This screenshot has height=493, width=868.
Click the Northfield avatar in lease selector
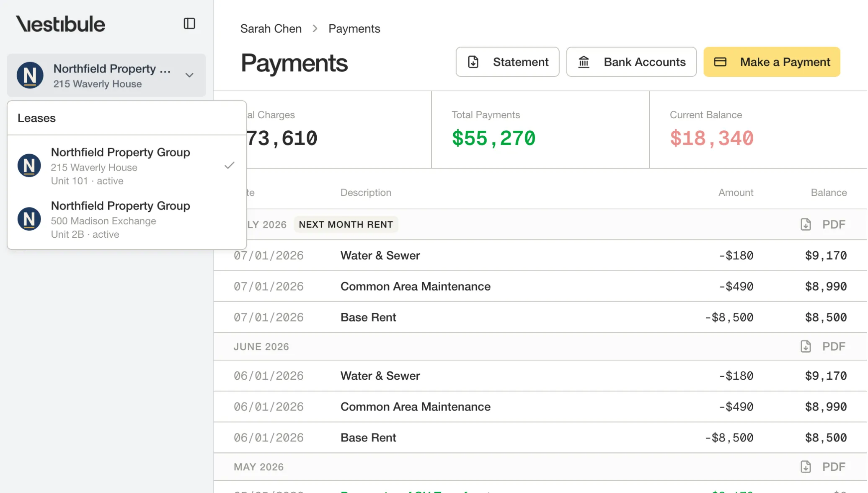[x=30, y=75]
